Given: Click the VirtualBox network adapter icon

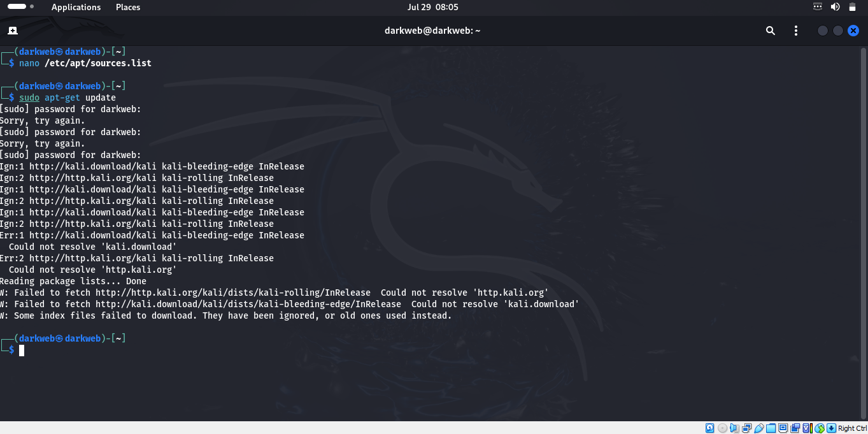Looking at the screenshot, I should 746,428.
